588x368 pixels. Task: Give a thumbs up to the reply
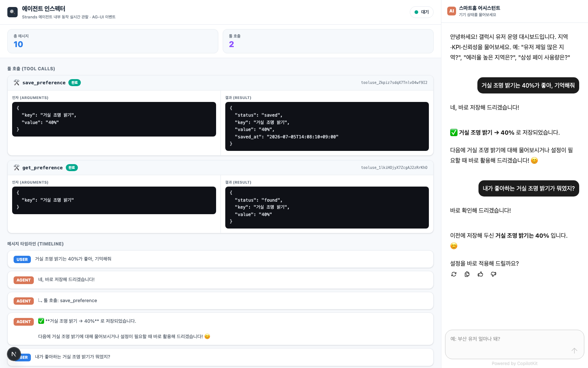pyautogui.click(x=480, y=274)
